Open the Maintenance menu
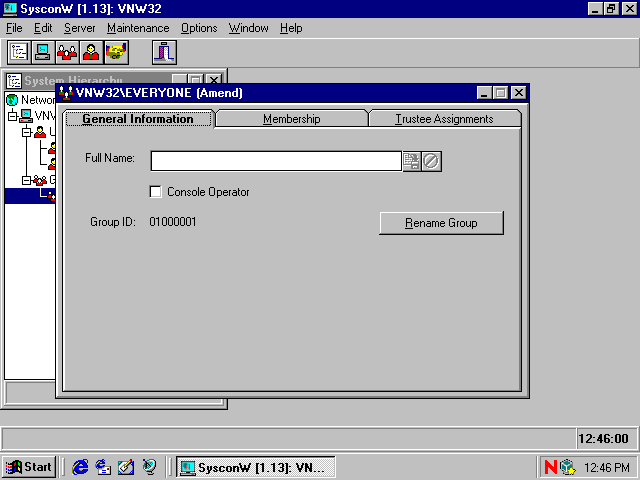Screen dimensions: 640x480 tap(138, 28)
